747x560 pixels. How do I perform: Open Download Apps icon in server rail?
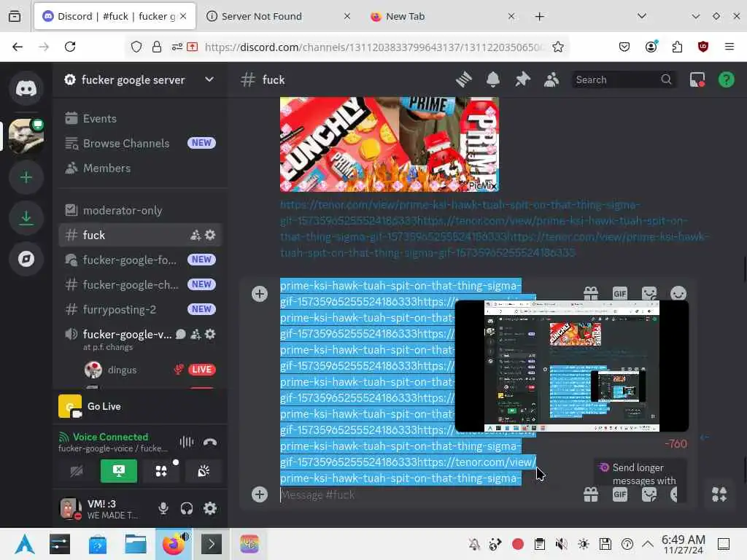[26, 218]
